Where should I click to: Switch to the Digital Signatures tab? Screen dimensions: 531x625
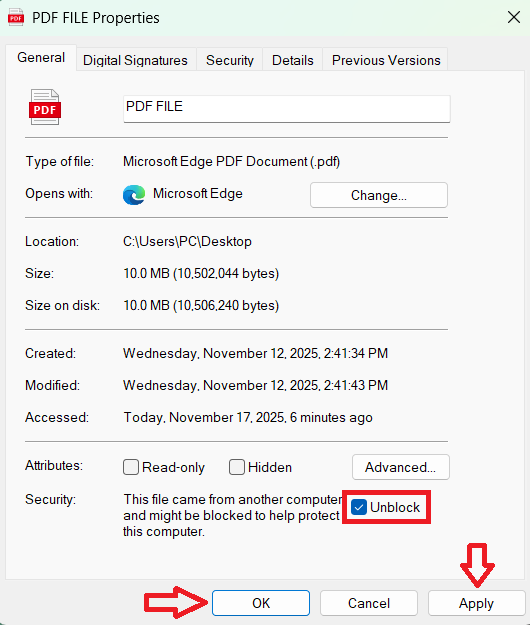(135, 60)
